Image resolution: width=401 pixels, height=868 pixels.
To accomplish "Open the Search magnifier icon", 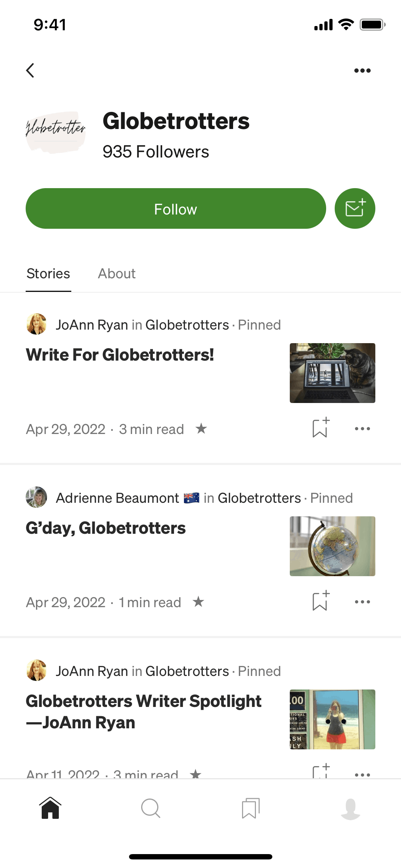I will click(x=150, y=808).
